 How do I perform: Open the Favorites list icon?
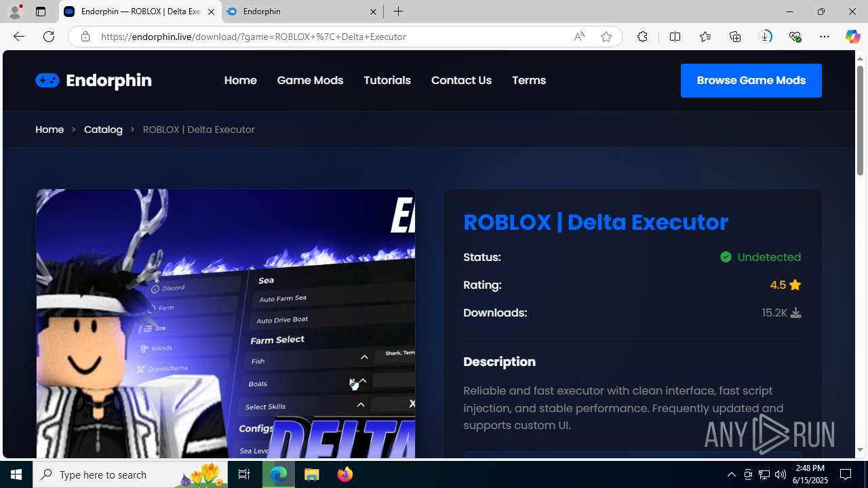pos(705,37)
